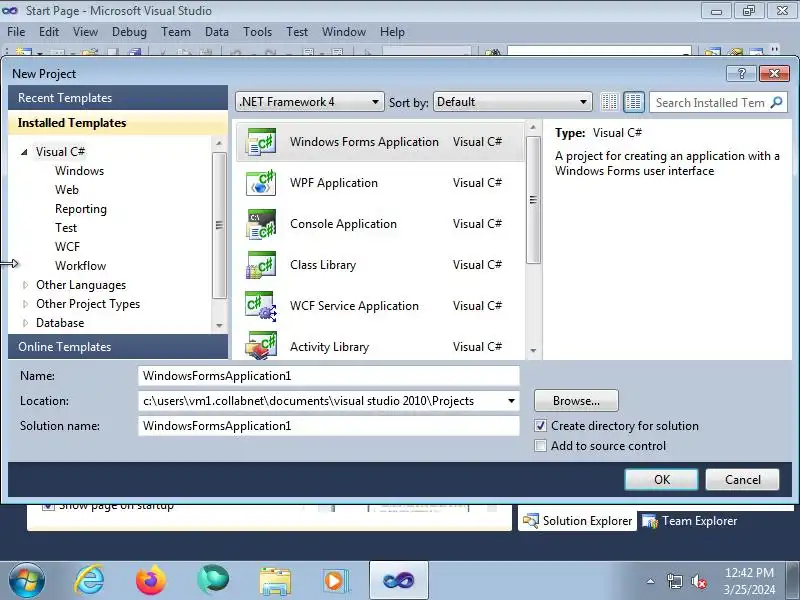
Task: Open the Sort by Default dropdown
Action: [512, 102]
